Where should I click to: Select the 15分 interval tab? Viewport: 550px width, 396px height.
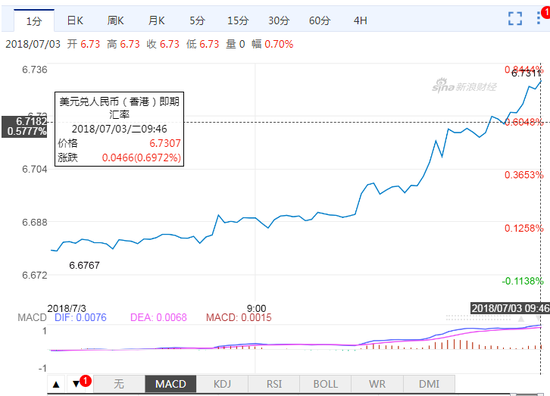pyautogui.click(x=238, y=21)
